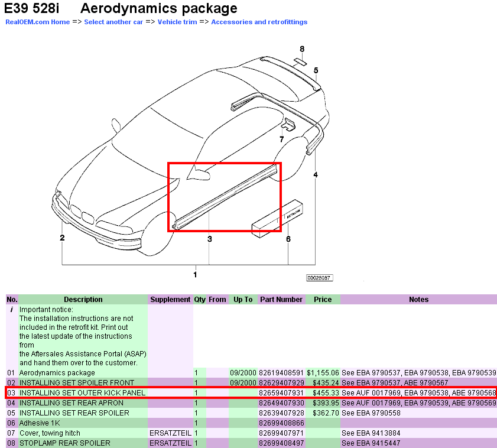
Task: Click the $455.33 price
Action: [x=326, y=393]
